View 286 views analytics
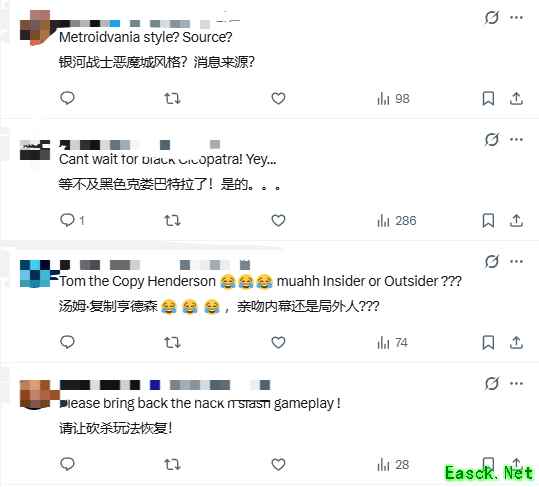This screenshot has height=487, width=539. (397, 221)
